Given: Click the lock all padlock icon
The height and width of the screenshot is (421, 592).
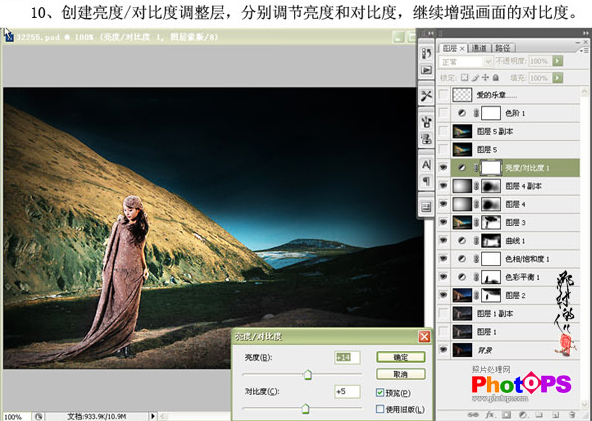Looking at the screenshot, I should [x=496, y=77].
